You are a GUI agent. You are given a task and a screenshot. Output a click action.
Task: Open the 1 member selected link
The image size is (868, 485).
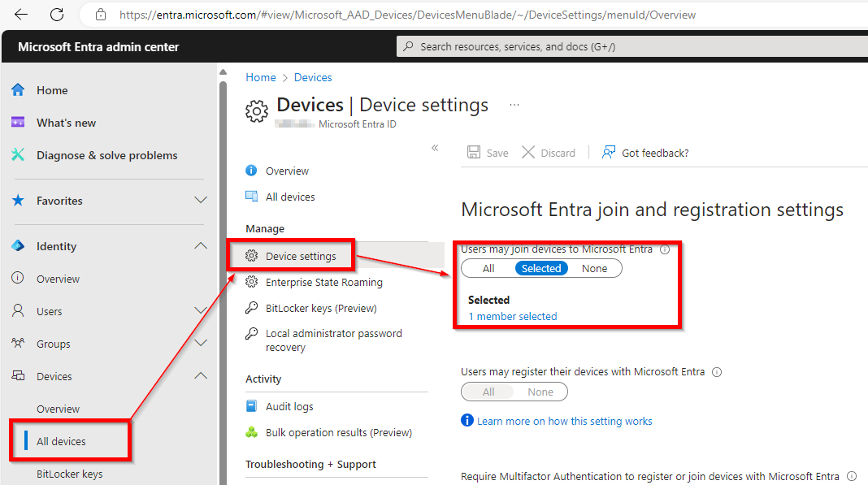[513, 317]
